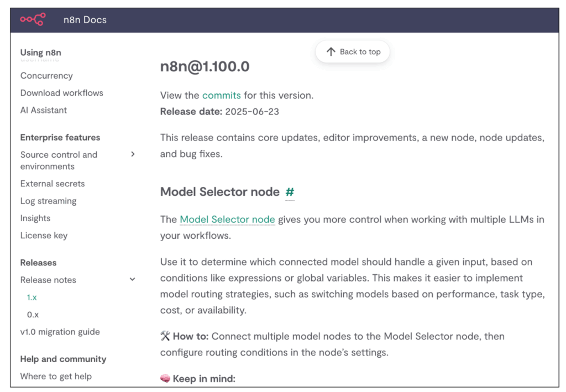
Task: Open the Download workflows sidebar entry
Action: 61,93
